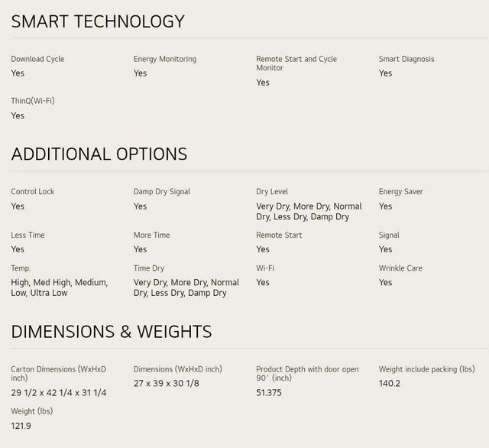Select the carton dimensions value 29 1/2 x 42 1/4
This screenshot has height=448, width=489.
[59, 392]
